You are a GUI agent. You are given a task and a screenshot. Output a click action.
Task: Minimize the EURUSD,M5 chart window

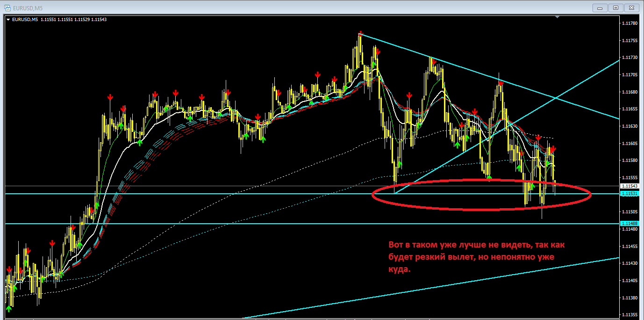click(x=600, y=7)
